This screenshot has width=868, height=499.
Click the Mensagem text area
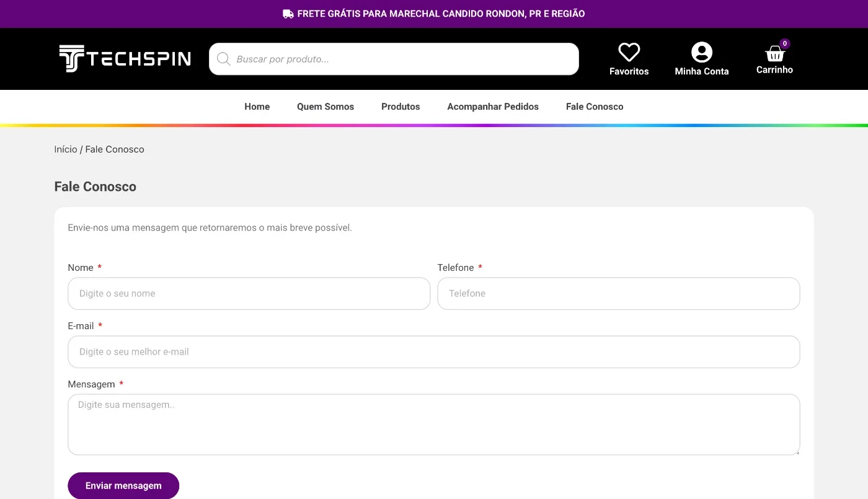[x=434, y=425]
